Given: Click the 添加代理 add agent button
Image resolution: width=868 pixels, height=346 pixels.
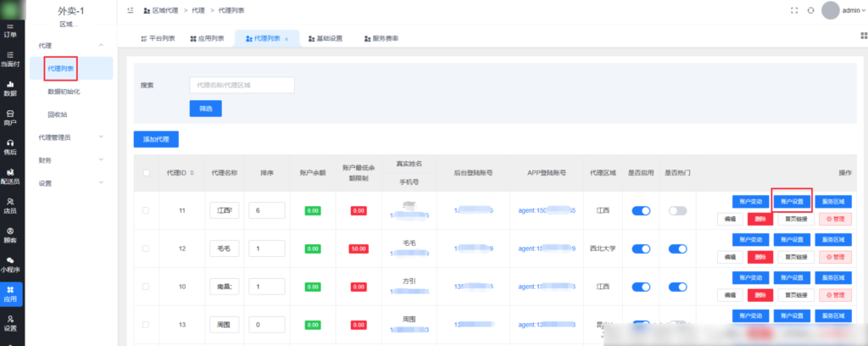Looking at the screenshot, I should (156, 138).
